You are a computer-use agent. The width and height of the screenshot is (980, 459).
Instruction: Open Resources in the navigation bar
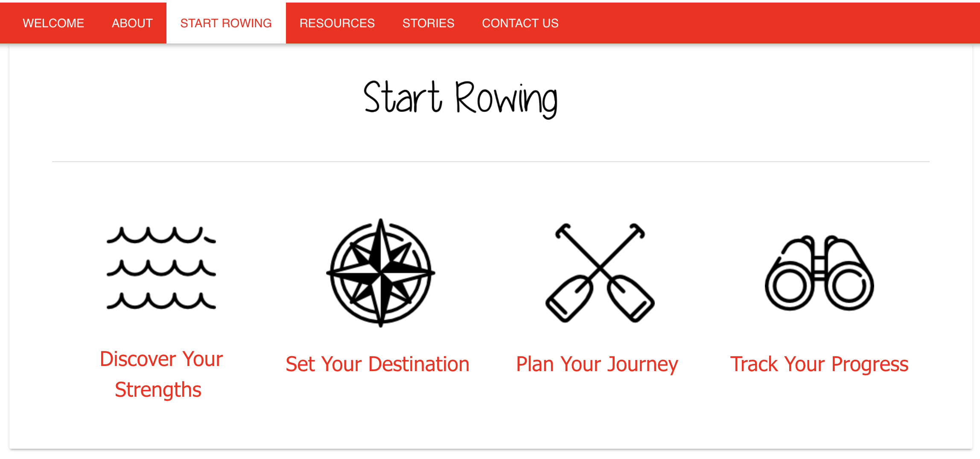tap(337, 23)
